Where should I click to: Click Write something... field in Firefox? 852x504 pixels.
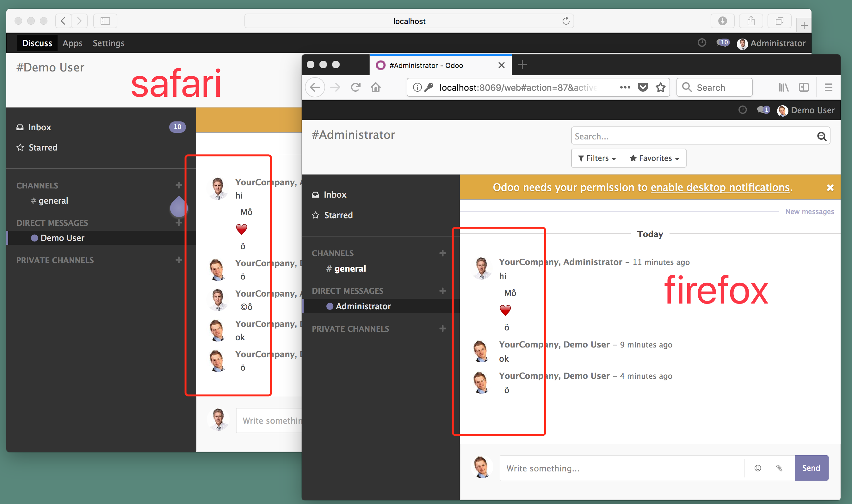click(622, 468)
